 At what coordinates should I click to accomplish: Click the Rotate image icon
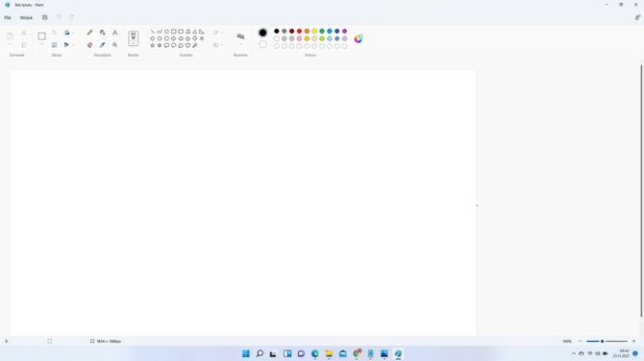(66, 33)
